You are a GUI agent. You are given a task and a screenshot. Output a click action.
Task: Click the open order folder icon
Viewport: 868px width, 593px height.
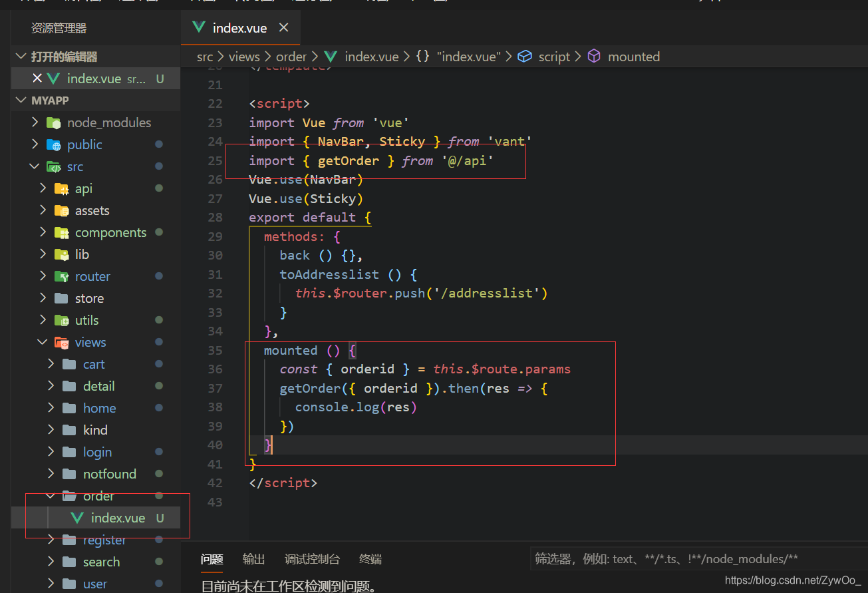click(x=70, y=496)
